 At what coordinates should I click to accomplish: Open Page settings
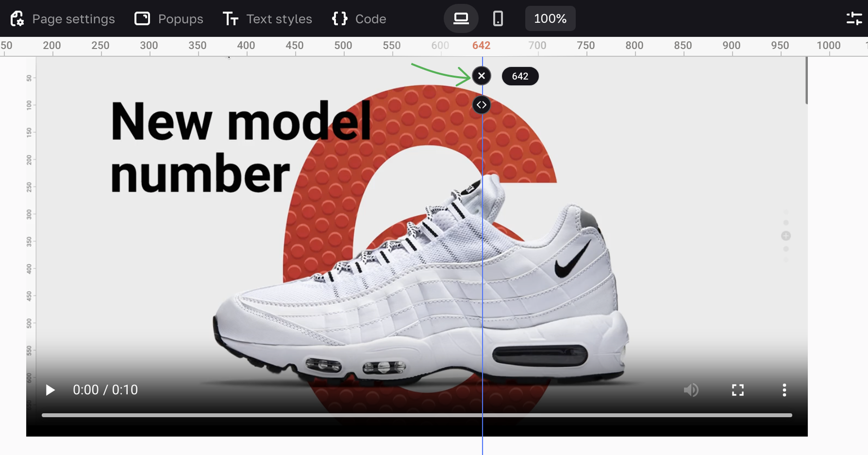click(63, 19)
